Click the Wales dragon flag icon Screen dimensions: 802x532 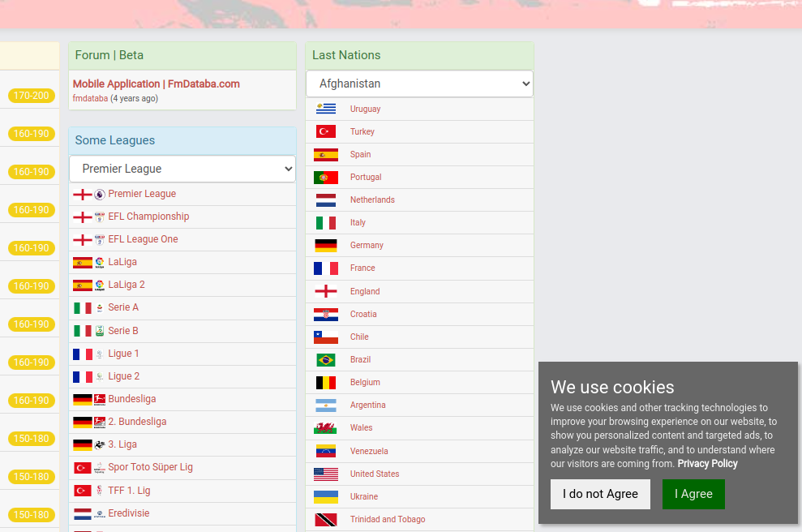pyautogui.click(x=326, y=427)
